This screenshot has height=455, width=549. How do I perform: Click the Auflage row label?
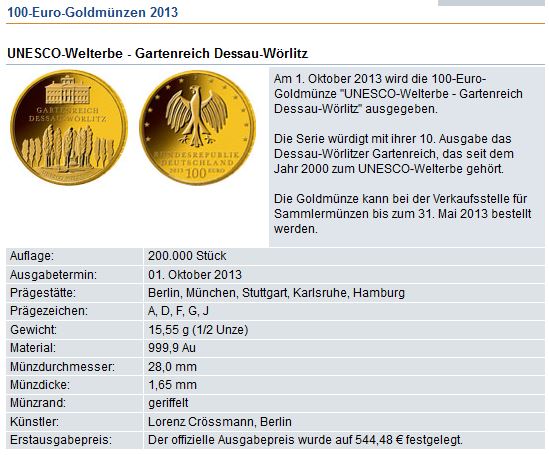(x=32, y=256)
